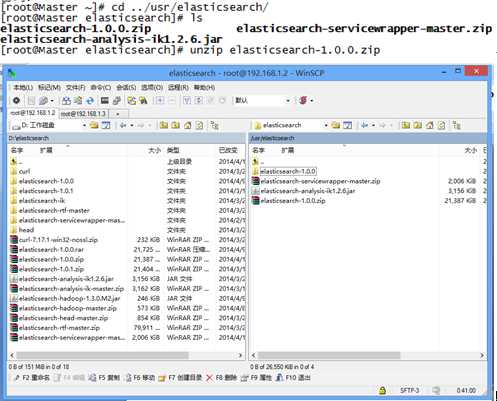Click the F8 delete button

(221, 378)
